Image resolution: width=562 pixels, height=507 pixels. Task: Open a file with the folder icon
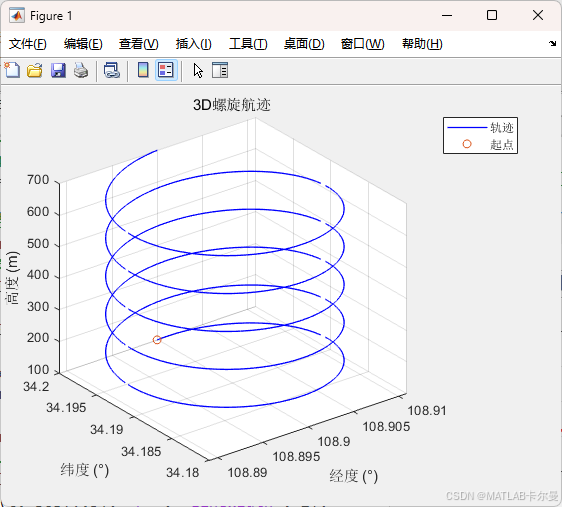click(x=35, y=70)
